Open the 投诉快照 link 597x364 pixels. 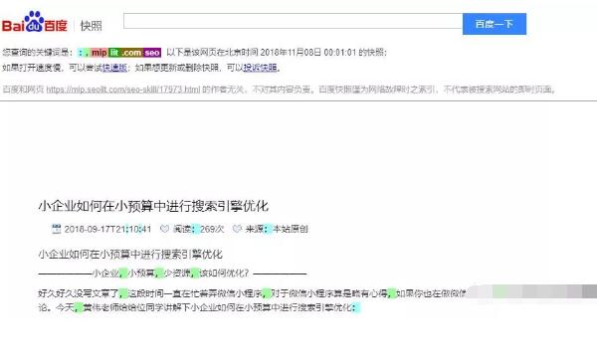point(260,68)
